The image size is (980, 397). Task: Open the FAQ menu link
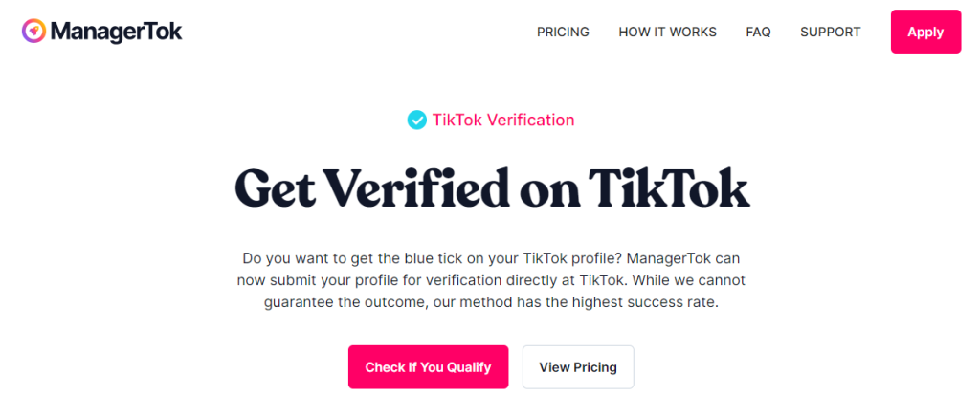758,32
